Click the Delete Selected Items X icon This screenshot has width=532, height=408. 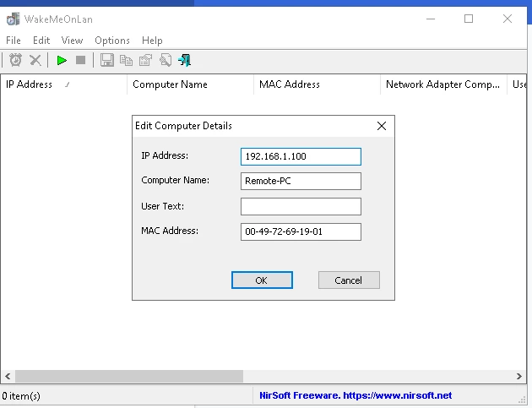tap(35, 61)
